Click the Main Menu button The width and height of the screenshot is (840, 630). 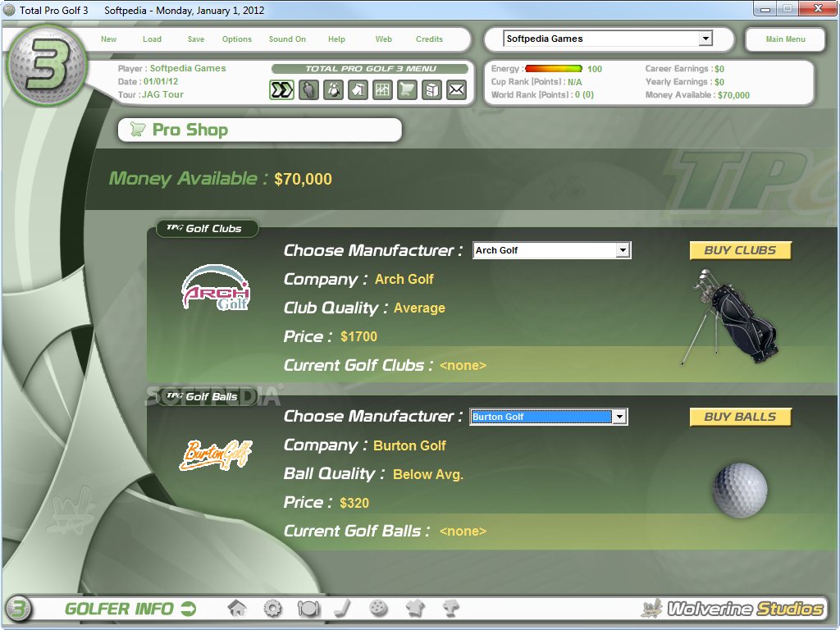click(785, 39)
